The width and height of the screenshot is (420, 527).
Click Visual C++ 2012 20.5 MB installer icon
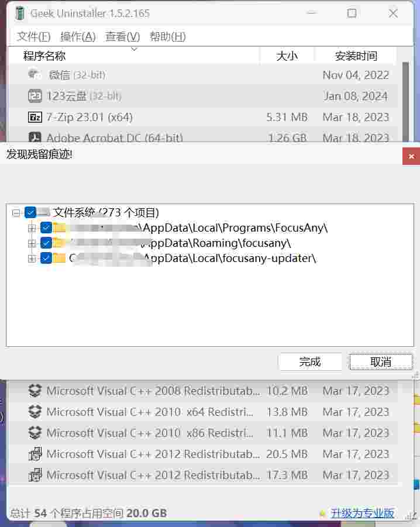[35, 454]
